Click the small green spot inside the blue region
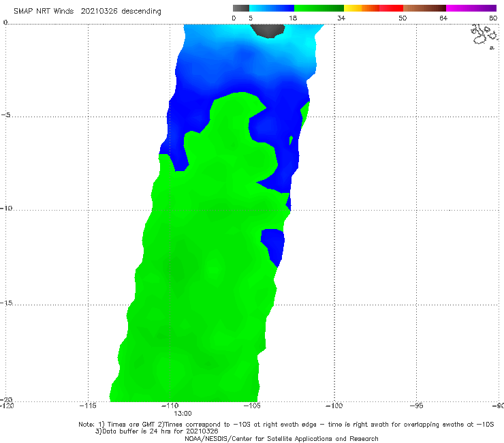504x443 pixels. point(291,140)
